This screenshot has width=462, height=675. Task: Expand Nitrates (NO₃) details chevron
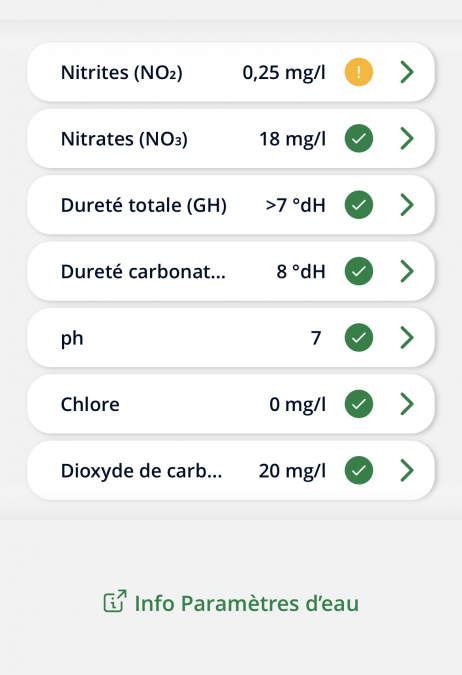(x=407, y=138)
